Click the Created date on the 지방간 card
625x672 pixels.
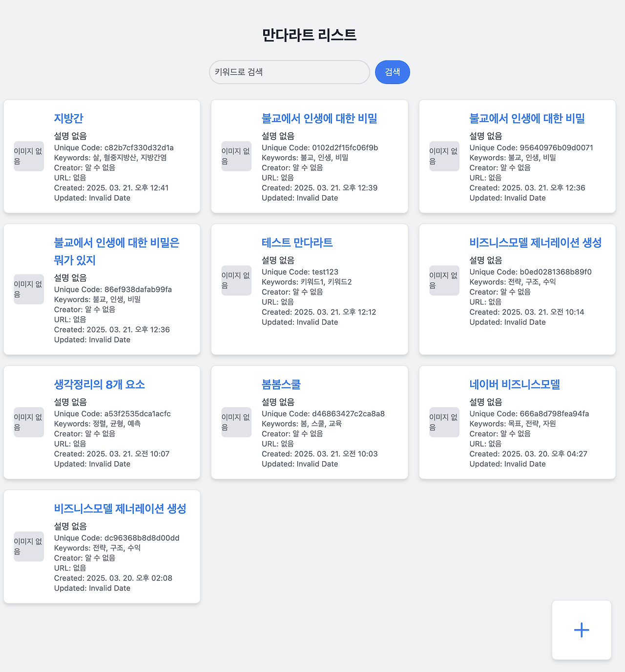[x=111, y=188]
